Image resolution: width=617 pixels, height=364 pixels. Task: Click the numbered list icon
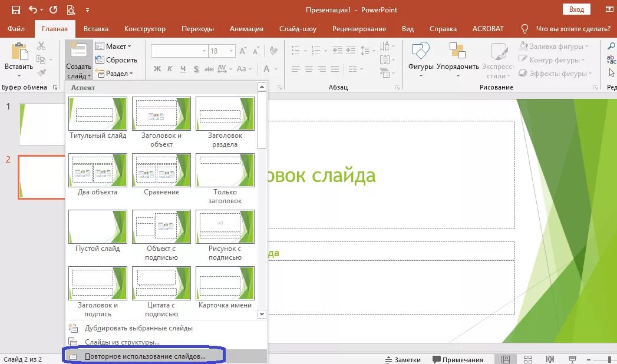point(316,50)
